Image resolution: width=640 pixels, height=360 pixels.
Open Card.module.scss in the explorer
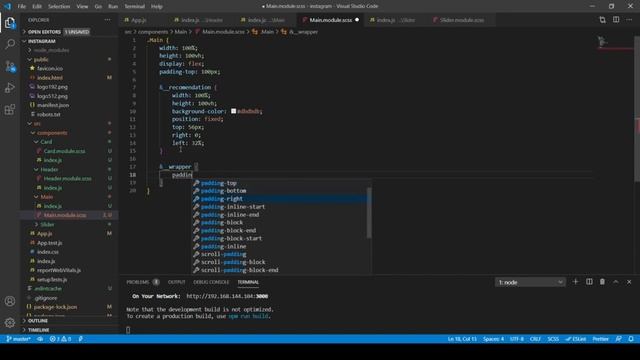(64, 151)
